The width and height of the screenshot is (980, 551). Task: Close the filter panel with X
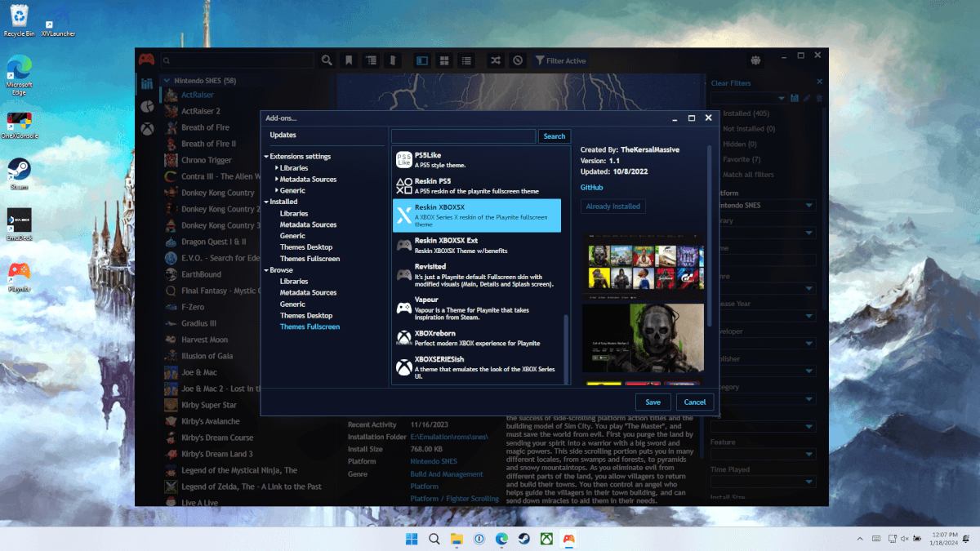(820, 82)
